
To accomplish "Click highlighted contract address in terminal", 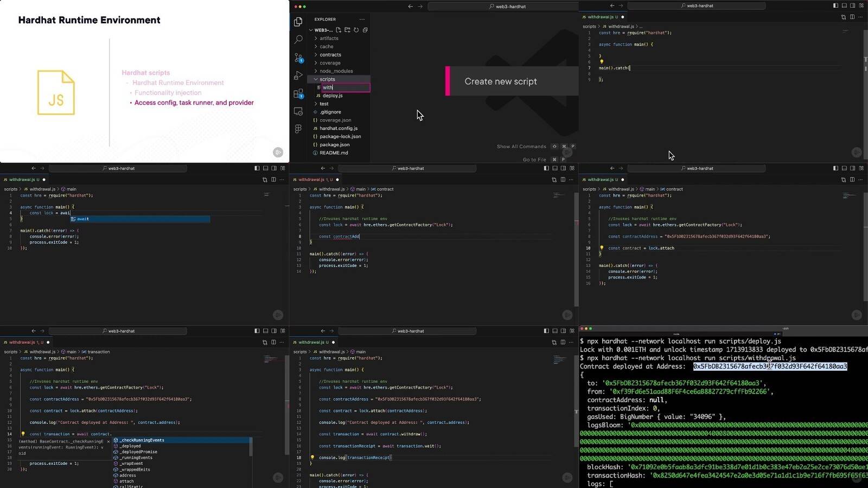I will pos(770,366).
